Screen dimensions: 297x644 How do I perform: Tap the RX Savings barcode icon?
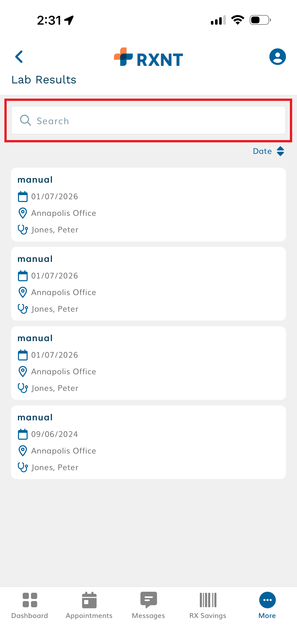208,600
